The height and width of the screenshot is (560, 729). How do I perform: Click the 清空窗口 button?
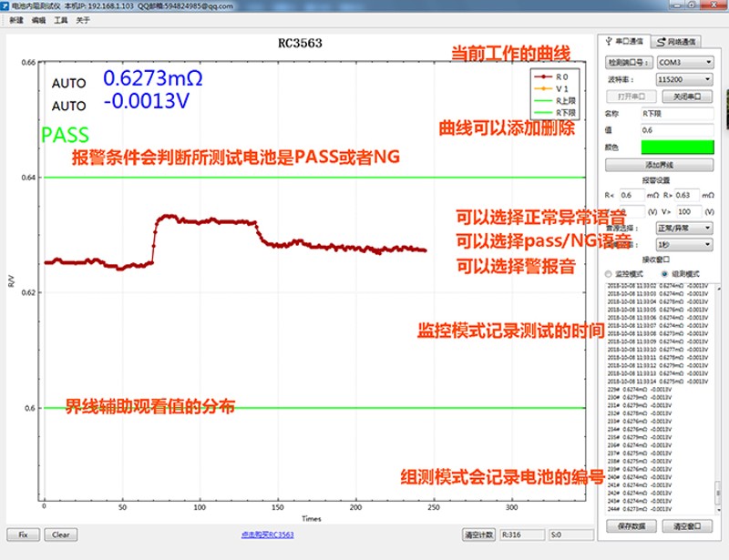[687, 526]
